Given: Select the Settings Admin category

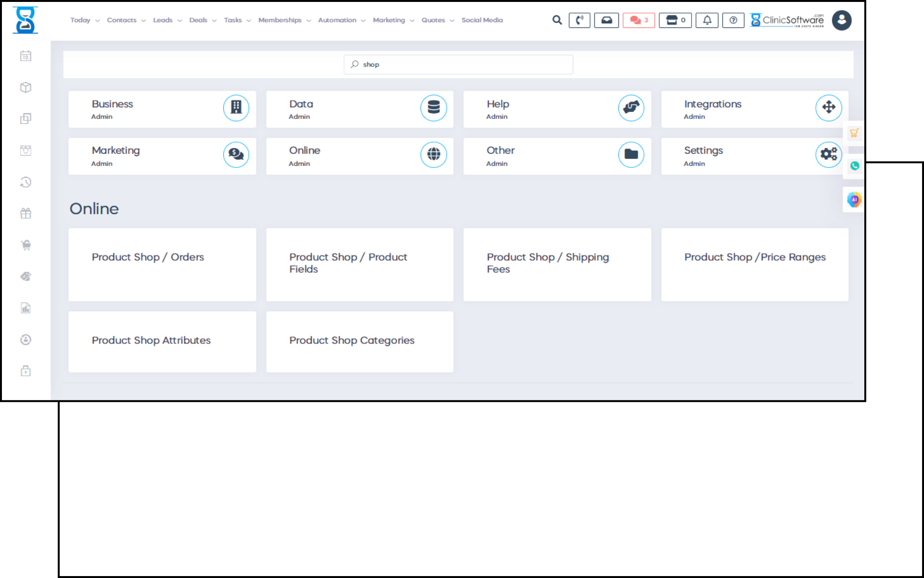Looking at the screenshot, I should tap(754, 156).
